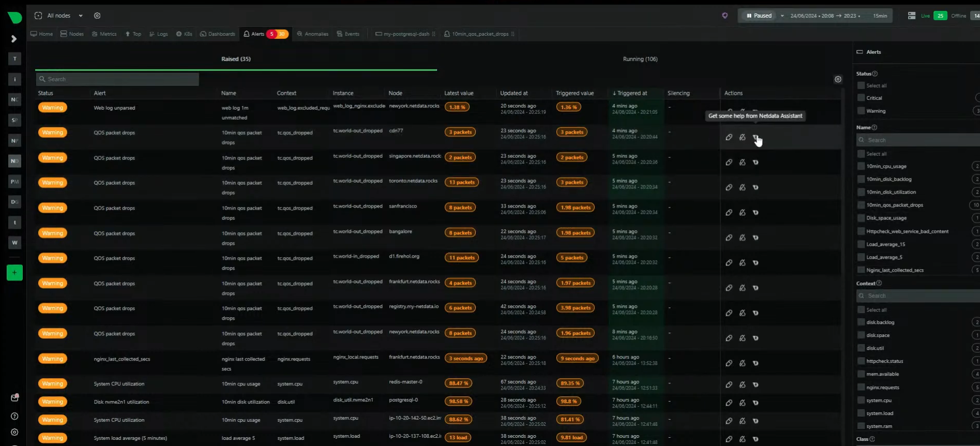Viewport: 980px width, 446px height.
Task: Open the Metrics tab
Action: pyautogui.click(x=104, y=34)
